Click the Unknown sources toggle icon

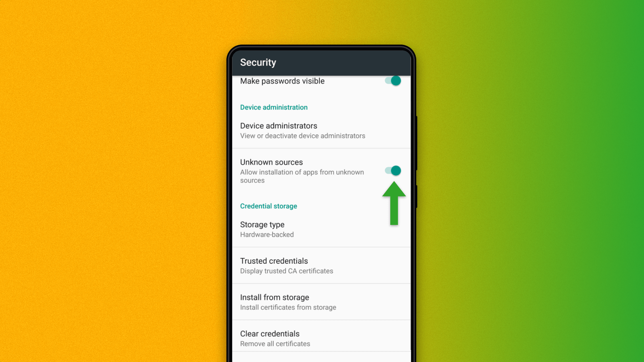pyautogui.click(x=393, y=170)
